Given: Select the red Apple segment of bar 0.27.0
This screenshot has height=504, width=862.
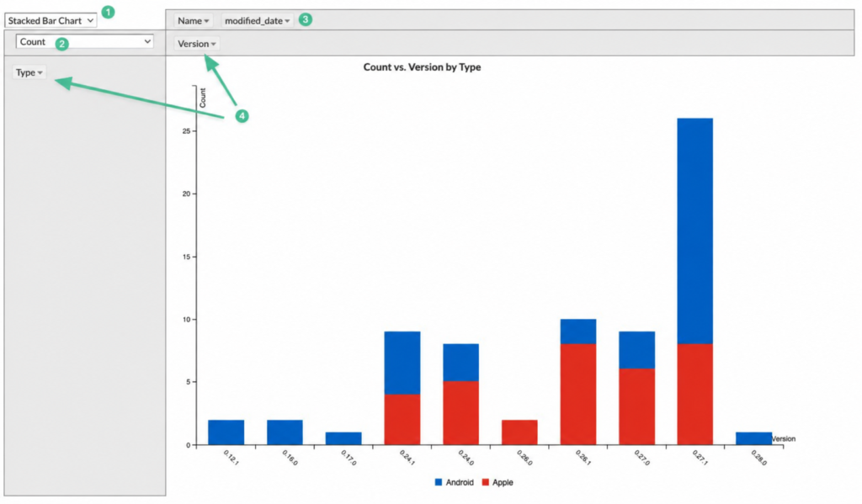Looking at the screenshot, I should click(636, 406).
